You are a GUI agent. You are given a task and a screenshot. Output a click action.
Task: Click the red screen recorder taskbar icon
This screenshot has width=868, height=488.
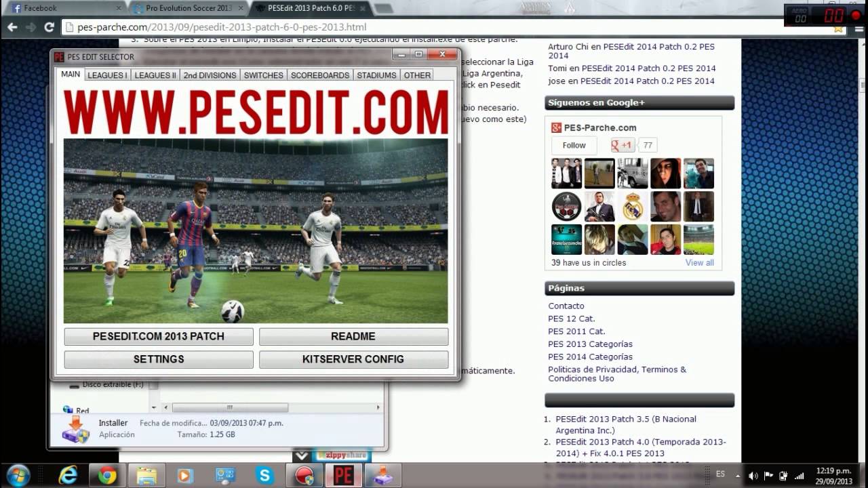pos(305,476)
